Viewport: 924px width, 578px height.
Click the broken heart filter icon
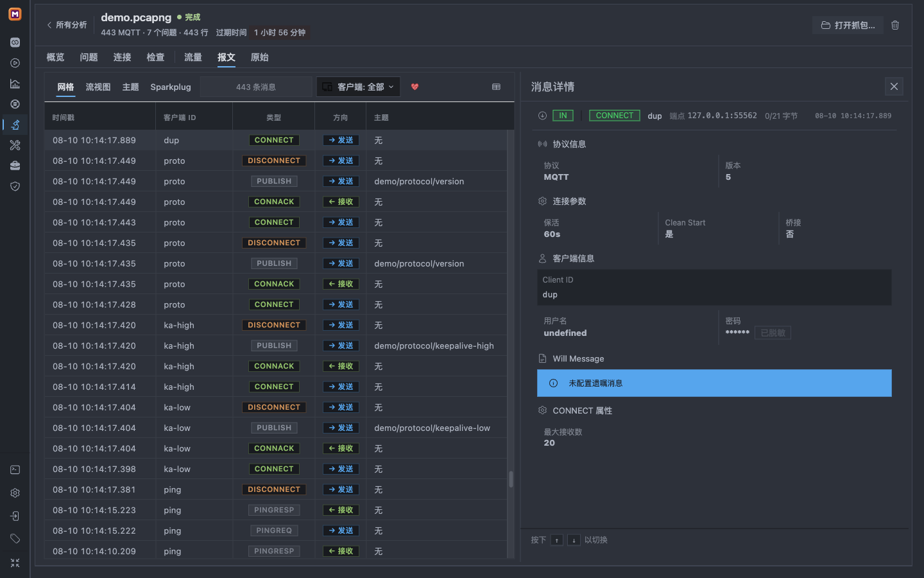[415, 87]
